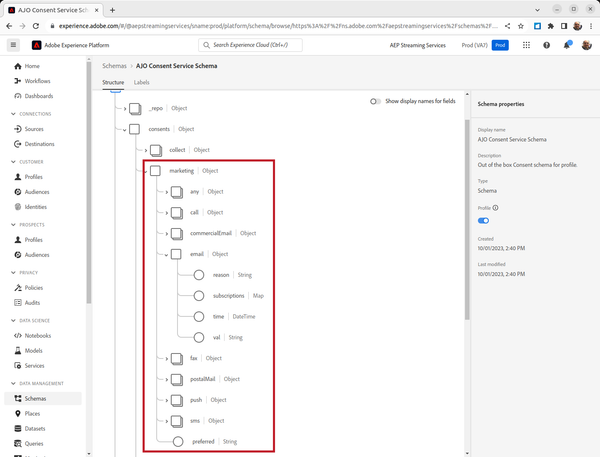Click the Prod (VA7) sandbox selector
The image size is (600, 457).
click(474, 45)
